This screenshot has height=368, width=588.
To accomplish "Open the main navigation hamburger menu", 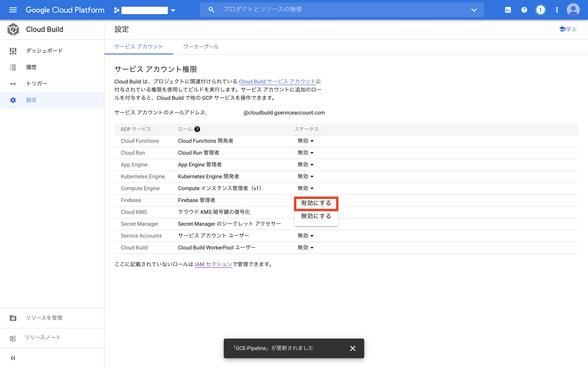I will pyautogui.click(x=13, y=10).
